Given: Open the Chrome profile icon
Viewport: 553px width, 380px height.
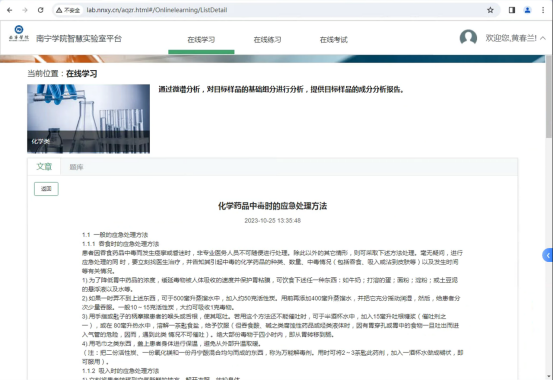Looking at the screenshot, I should point(527,10).
